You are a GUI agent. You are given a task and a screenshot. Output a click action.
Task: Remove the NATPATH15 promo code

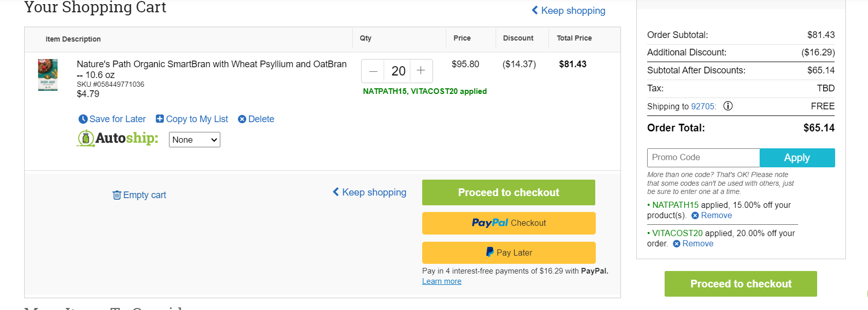pyautogui.click(x=711, y=216)
